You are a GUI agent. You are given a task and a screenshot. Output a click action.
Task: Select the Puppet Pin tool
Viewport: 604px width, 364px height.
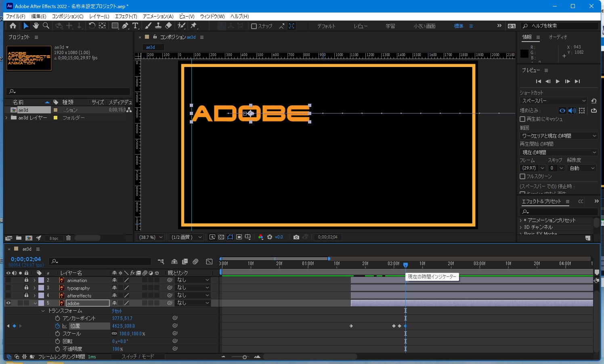[x=194, y=26]
